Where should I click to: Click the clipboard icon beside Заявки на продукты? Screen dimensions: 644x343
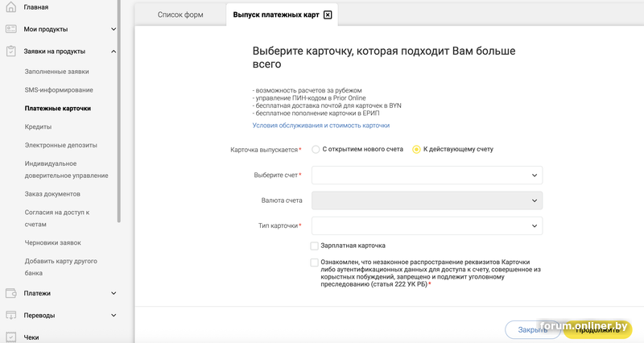pyautogui.click(x=11, y=52)
